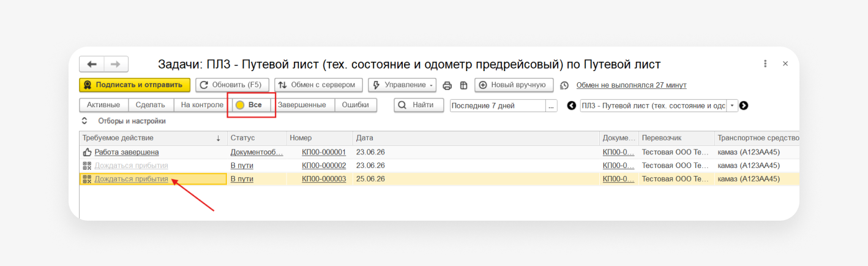Screen dimensions: 868x266
Task: Open Дождаться прибытия in row КП00-000003
Action: 131,179
